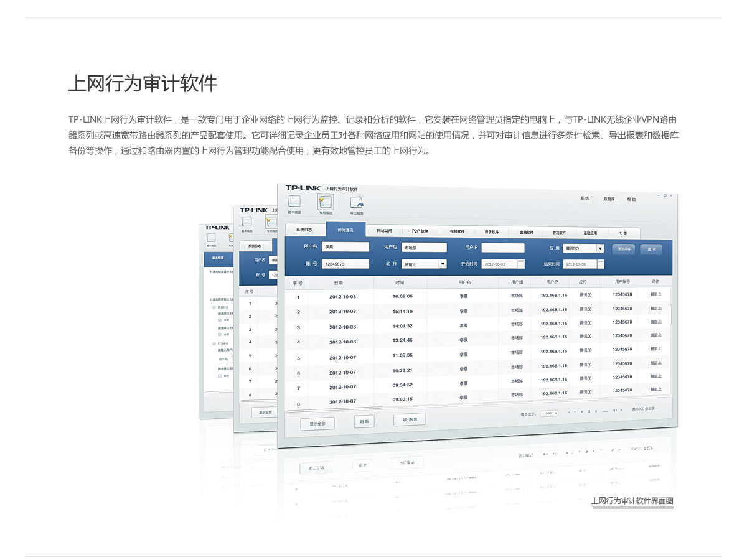Open the 每页显示 100 dropdown
Image resolution: width=747 pixels, height=560 pixels.
(x=549, y=413)
